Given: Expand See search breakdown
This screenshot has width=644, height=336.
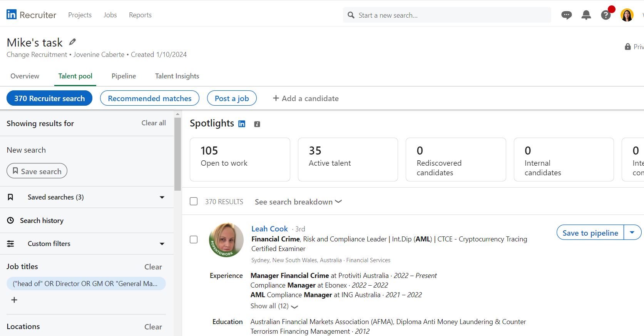Looking at the screenshot, I should point(298,202).
